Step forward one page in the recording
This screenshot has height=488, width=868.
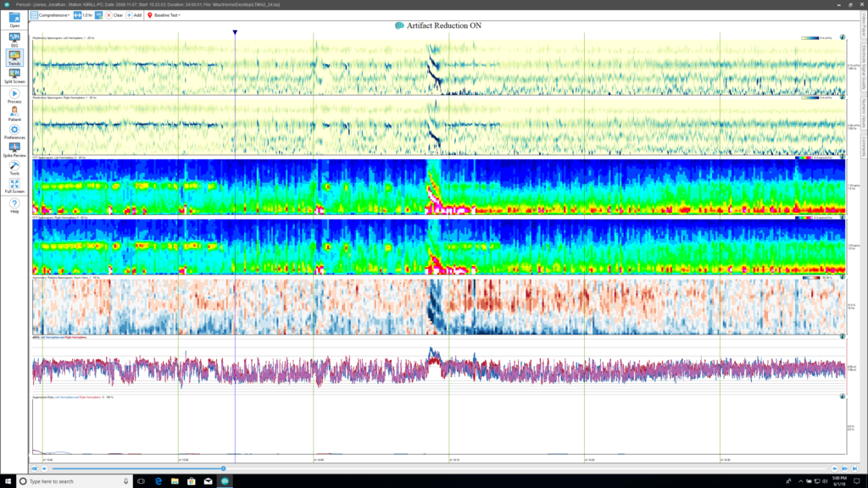point(834,469)
